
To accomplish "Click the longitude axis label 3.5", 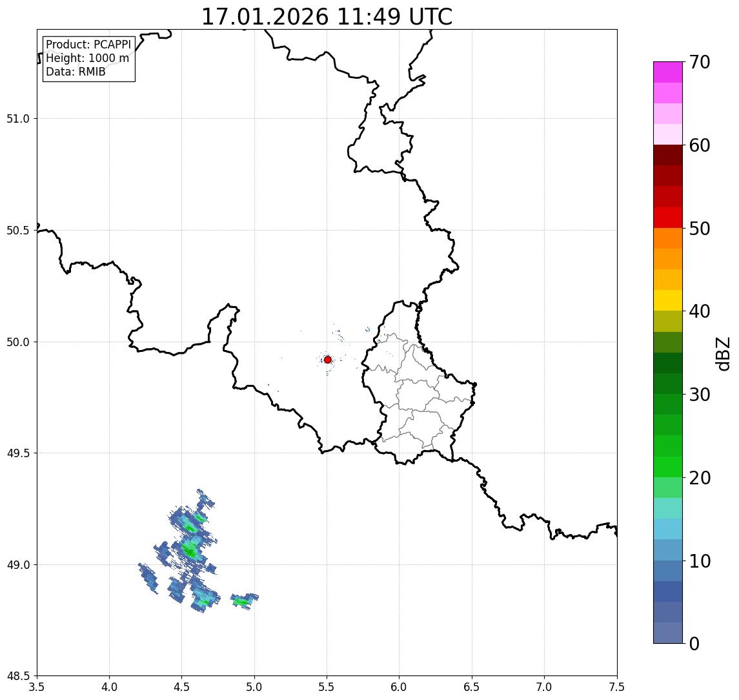I will [x=37, y=687].
